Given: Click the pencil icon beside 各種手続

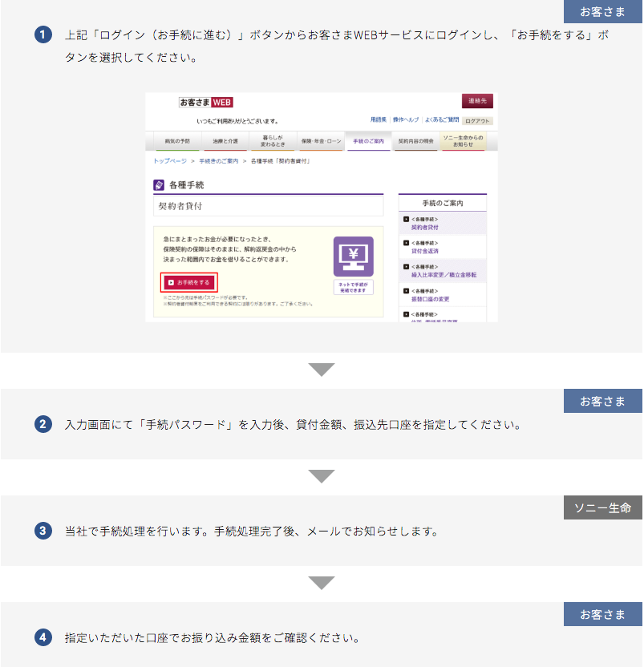Looking at the screenshot, I should (159, 185).
